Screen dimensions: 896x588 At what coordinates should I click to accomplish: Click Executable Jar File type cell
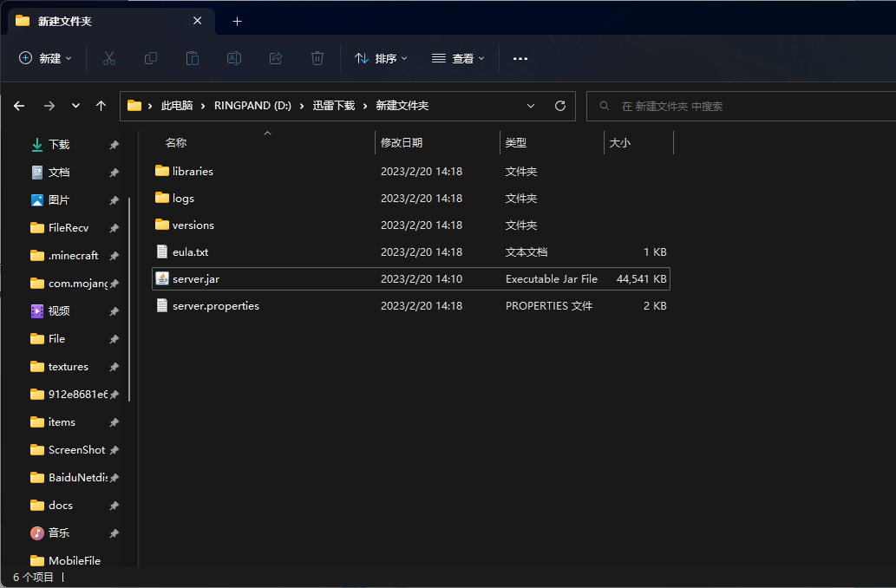point(552,279)
